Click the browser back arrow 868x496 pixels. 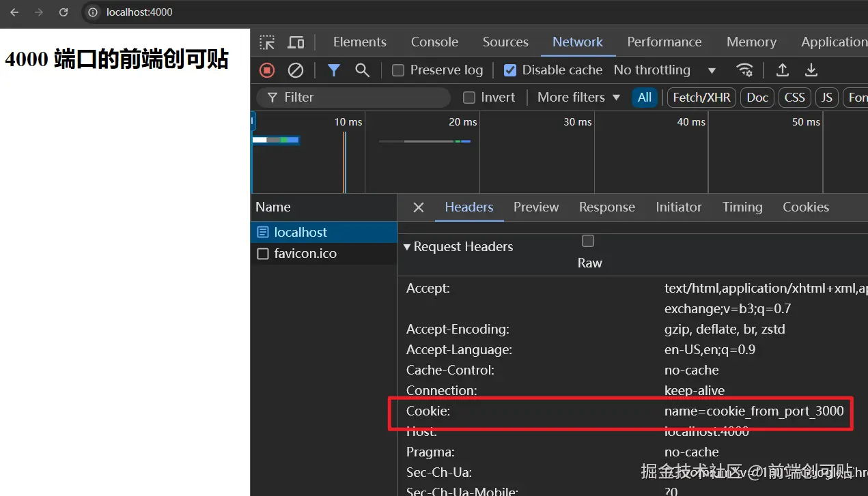[14, 12]
